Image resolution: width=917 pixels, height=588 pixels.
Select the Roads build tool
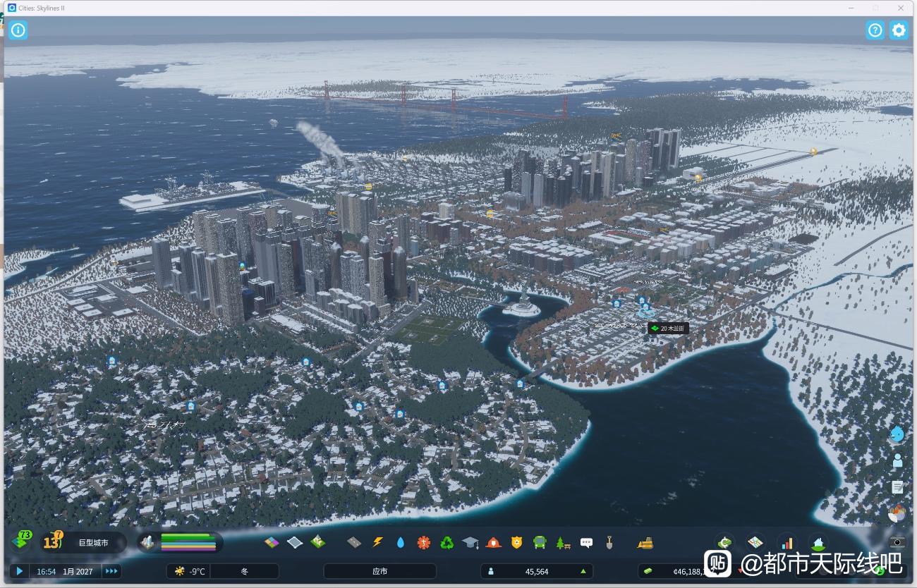tap(354, 542)
